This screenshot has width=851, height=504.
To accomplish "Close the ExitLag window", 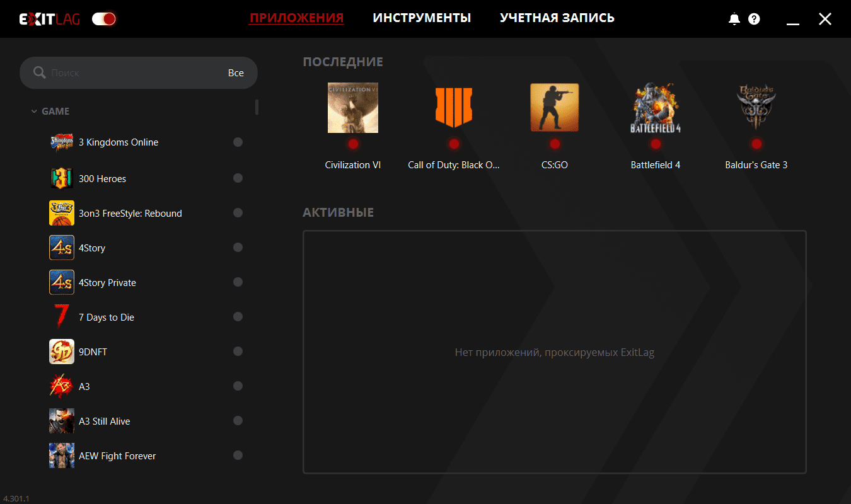I will pos(825,19).
